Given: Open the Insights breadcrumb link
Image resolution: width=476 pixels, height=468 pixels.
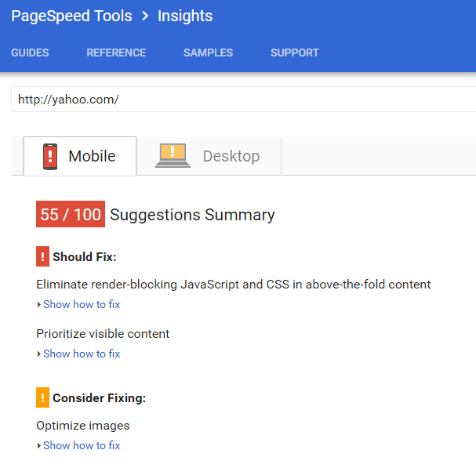Looking at the screenshot, I should (x=185, y=16).
